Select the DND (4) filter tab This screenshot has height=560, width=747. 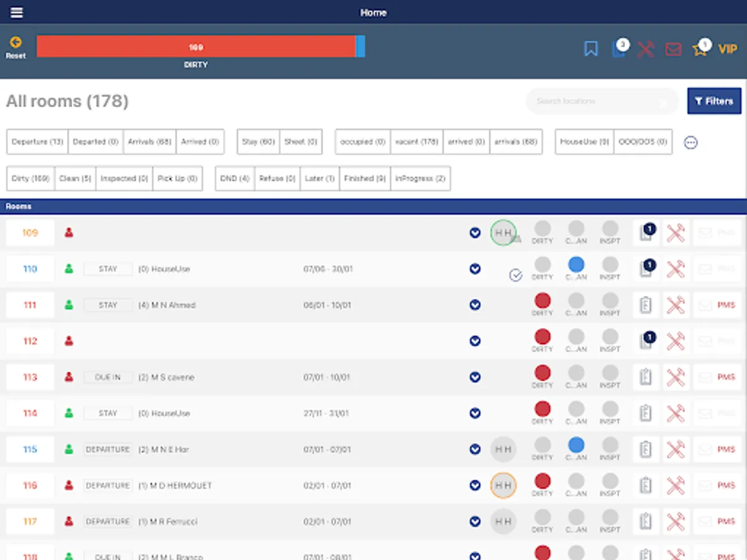point(235,179)
